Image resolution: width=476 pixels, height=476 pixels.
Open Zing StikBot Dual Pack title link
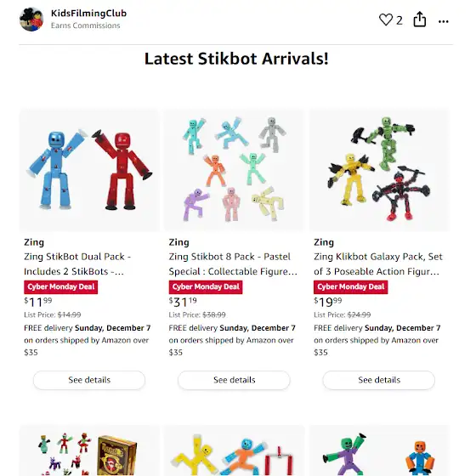(x=77, y=263)
